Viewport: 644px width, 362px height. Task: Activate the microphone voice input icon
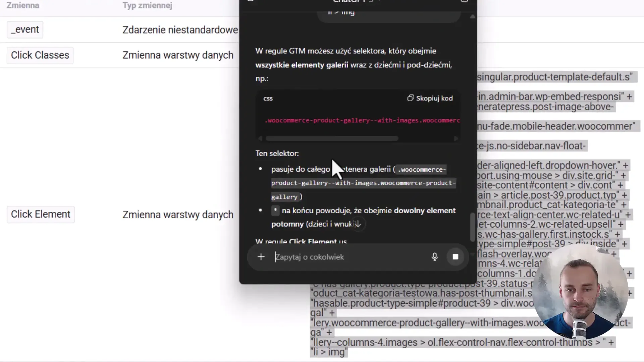[435, 257]
